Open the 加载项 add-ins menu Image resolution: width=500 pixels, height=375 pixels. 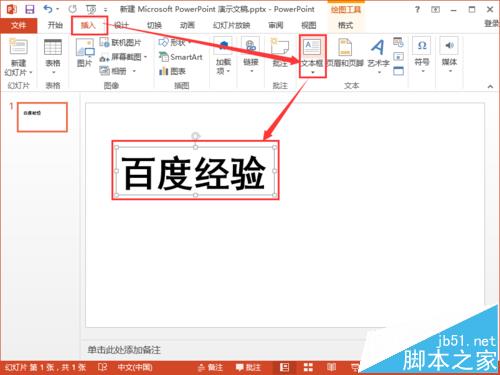coord(223,57)
